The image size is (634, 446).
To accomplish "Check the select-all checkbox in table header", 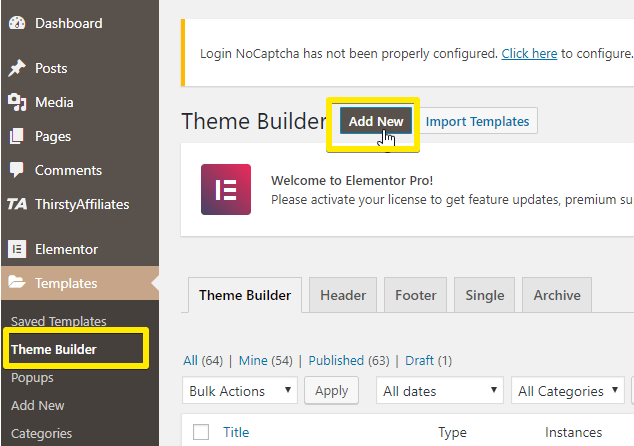I will pos(201,432).
